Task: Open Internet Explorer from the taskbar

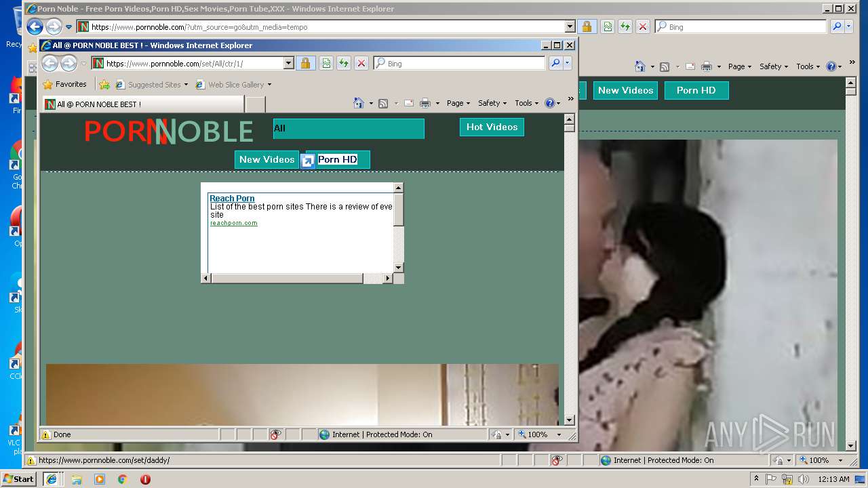Action: [x=51, y=479]
